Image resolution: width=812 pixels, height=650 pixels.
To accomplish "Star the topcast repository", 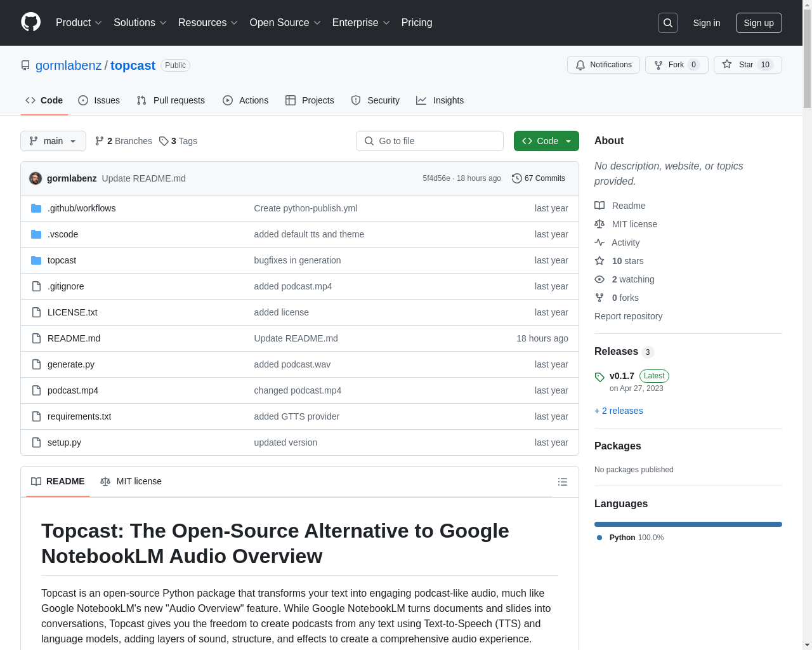I will click(x=747, y=65).
